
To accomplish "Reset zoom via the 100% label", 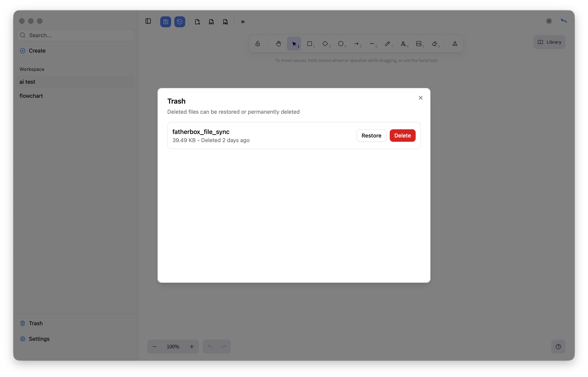I will coord(173,347).
